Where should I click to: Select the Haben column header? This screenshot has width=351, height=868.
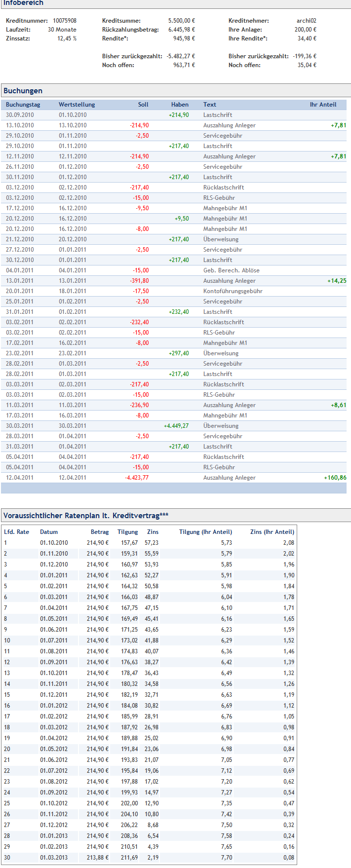pyautogui.click(x=180, y=105)
